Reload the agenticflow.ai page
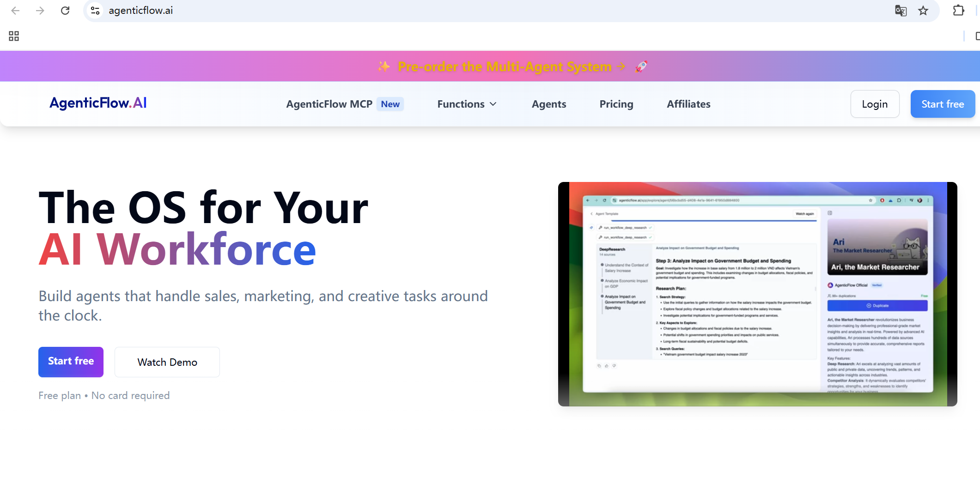The image size is (980, 478). (65, 10)
